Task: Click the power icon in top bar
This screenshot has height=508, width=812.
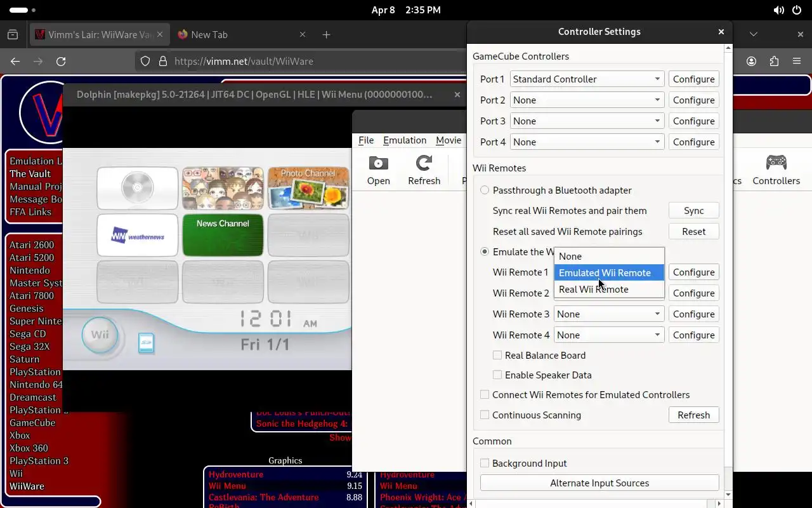Action: click(x=797, y=10)
